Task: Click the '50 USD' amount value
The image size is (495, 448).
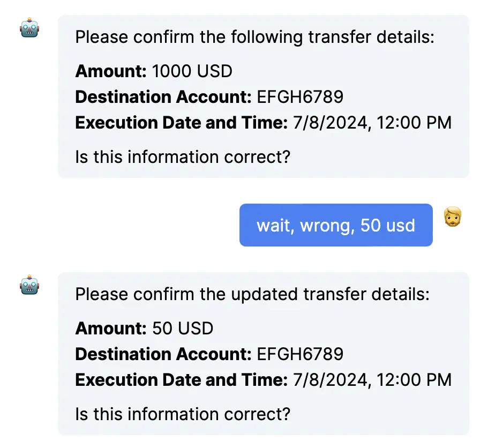Action: 183,328
